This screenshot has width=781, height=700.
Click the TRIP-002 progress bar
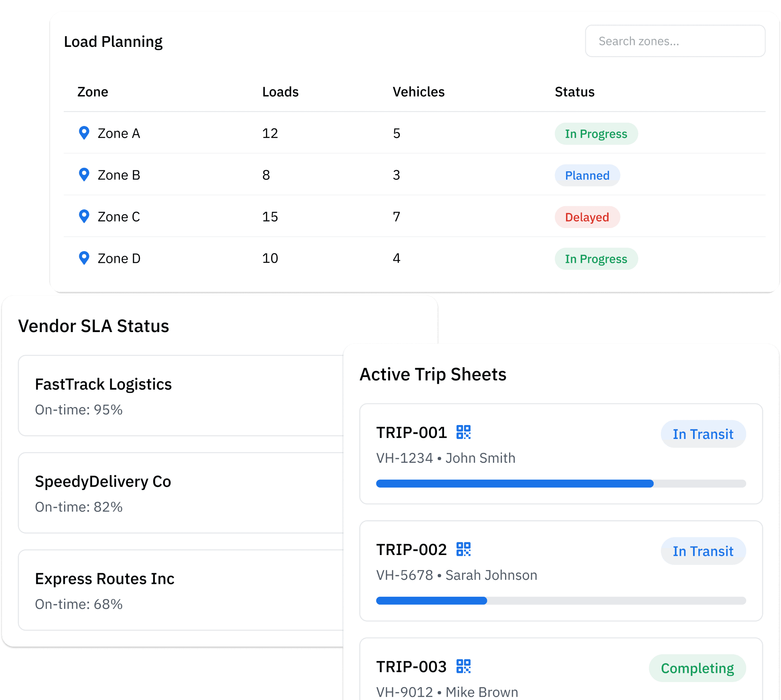pos(561,601)
